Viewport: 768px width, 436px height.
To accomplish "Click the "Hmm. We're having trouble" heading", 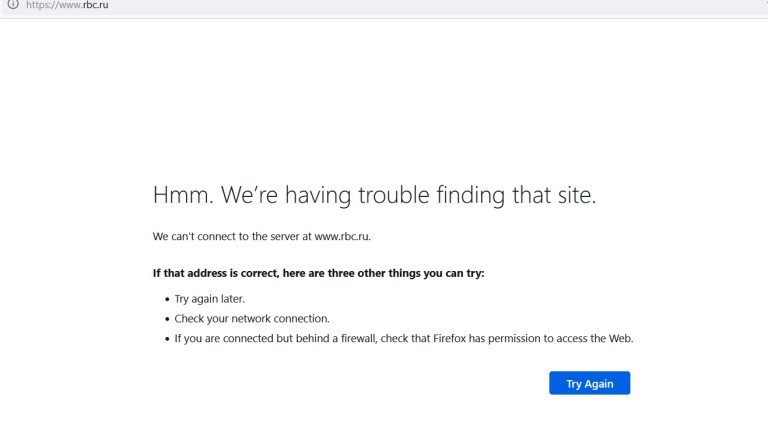I will [374, 195].
